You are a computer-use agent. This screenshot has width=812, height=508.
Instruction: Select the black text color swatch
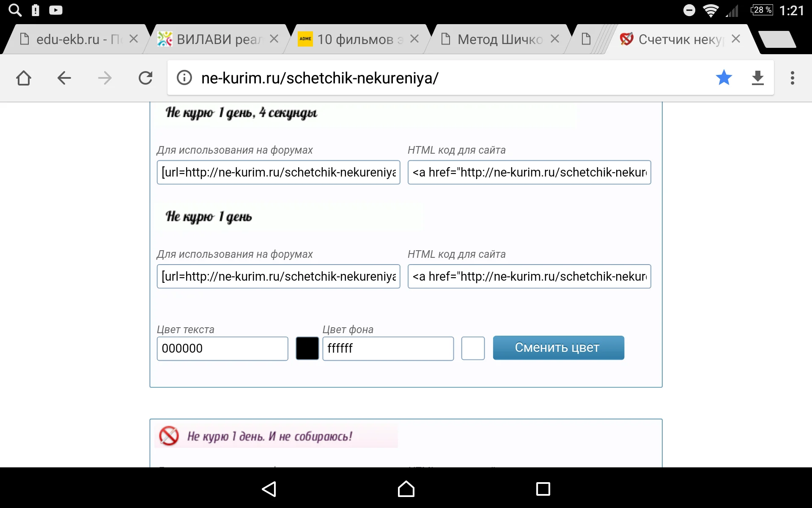(307, 348)
